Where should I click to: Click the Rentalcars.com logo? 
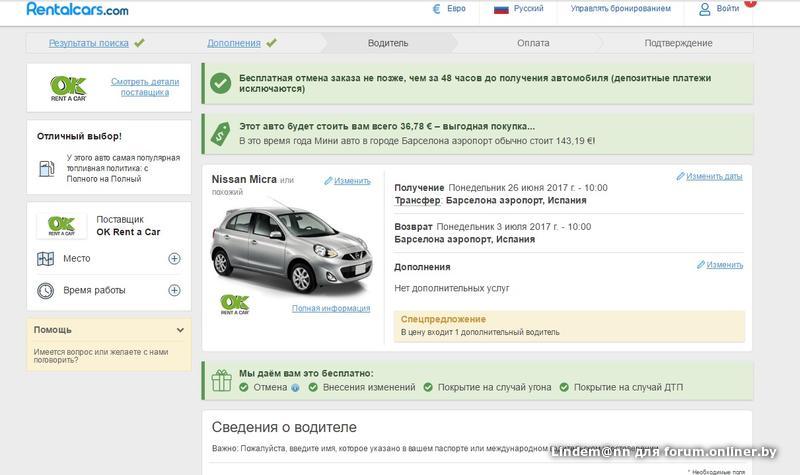tap(77, 9)
